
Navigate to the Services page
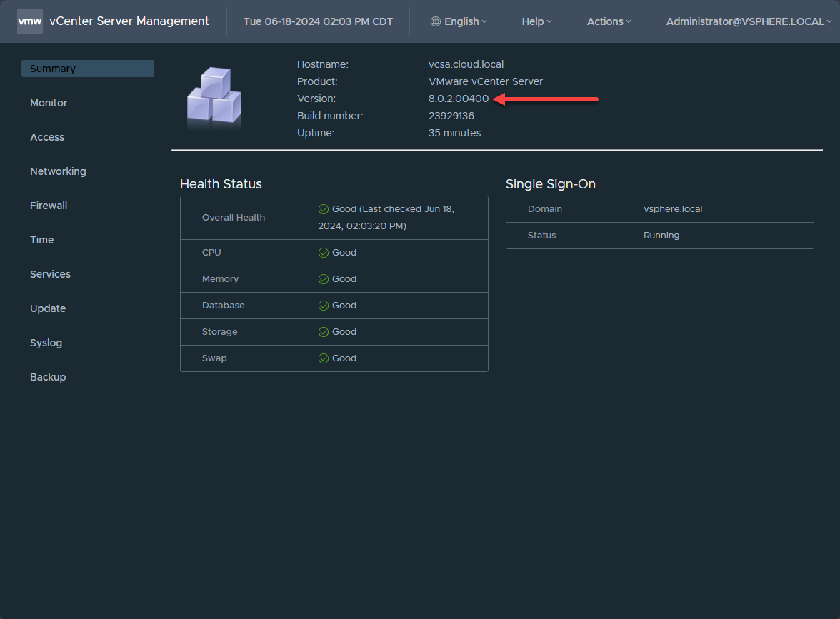click(x=50, y=274)
